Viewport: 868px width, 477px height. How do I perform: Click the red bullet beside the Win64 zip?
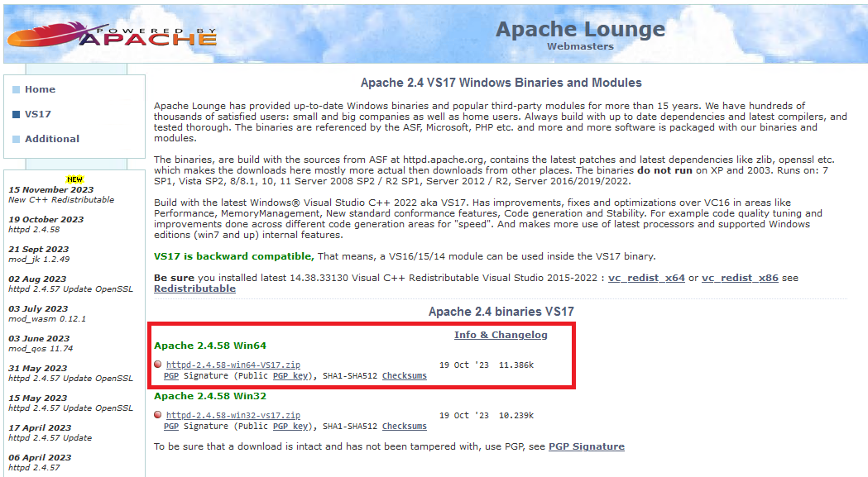point(158,365)
